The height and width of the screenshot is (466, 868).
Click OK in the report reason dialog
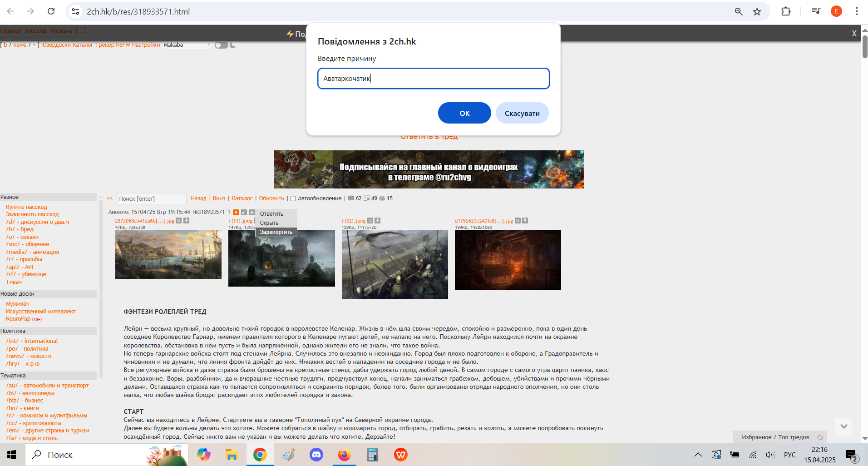(464, 113)
